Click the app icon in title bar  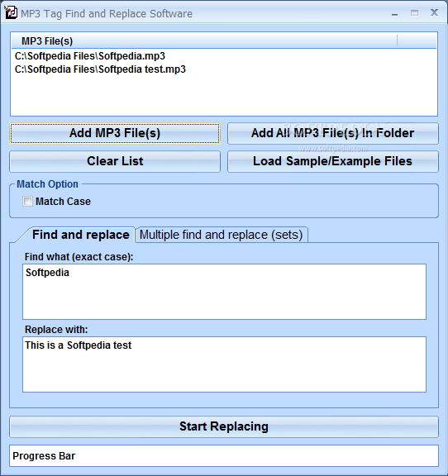tap(11, 12)
